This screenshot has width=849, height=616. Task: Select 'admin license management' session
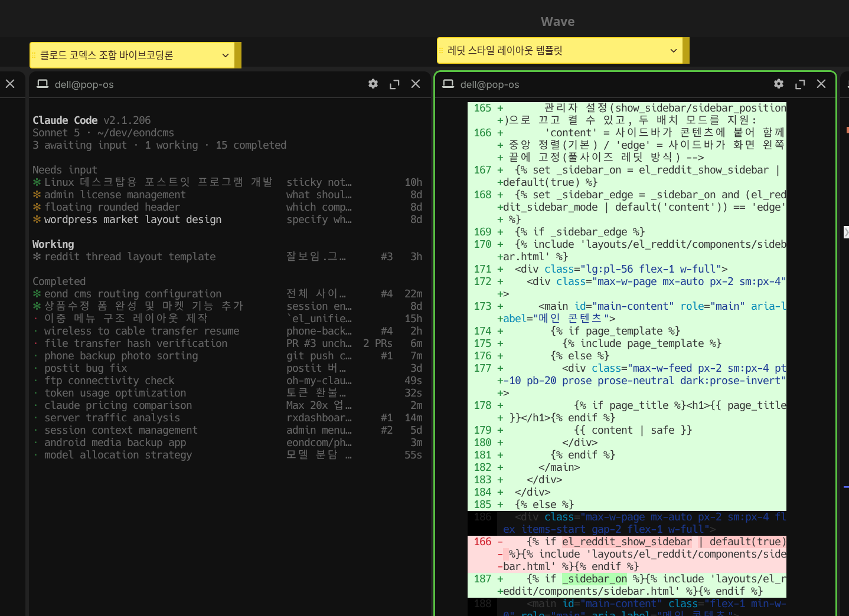pyautogui.click(x=227, y=195)
